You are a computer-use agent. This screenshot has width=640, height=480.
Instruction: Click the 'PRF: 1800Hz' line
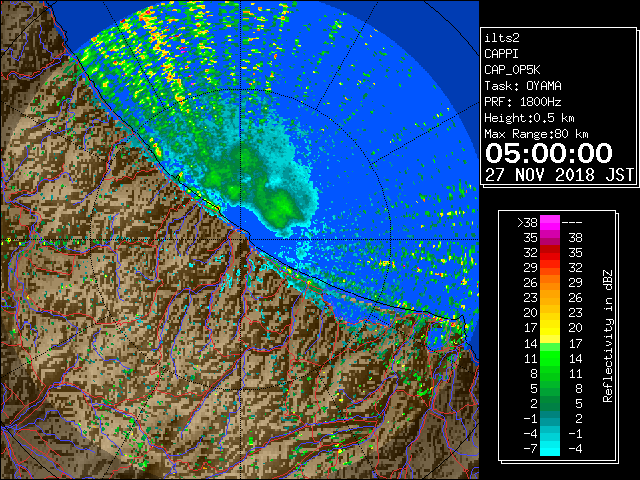point(523,102)
